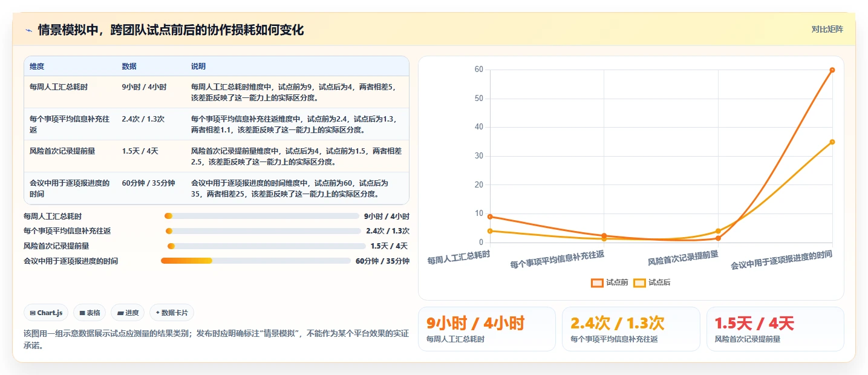The height and width of the screenshot is (375, 868).
Task: Click table cell 9小时 / 4小时
Action: [144, 87]
